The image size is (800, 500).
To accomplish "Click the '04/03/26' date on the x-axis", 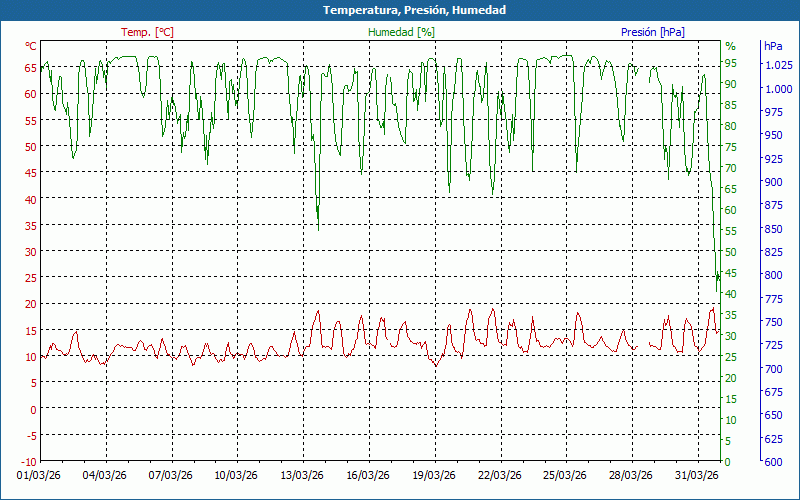I will coord(104,476).
